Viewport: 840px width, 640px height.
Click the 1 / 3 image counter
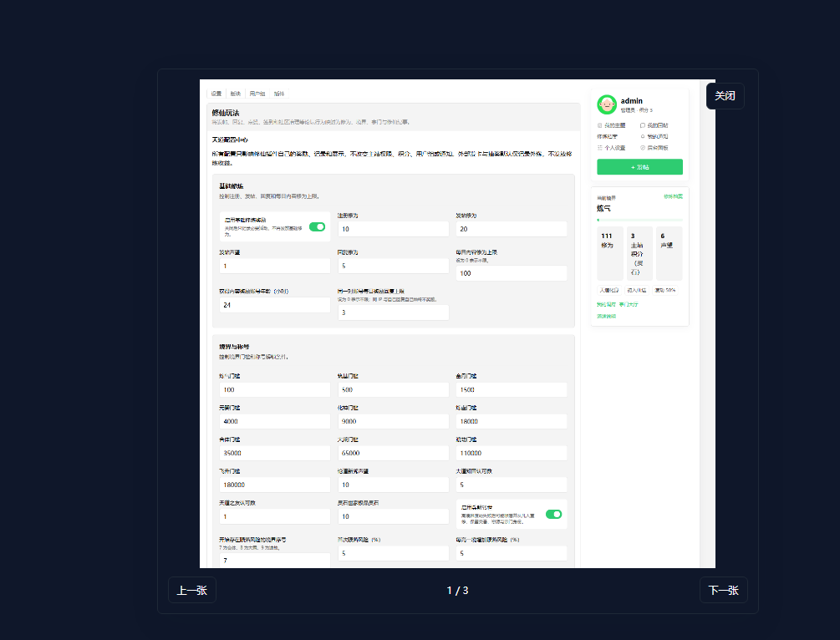click(x=457, y=590)
